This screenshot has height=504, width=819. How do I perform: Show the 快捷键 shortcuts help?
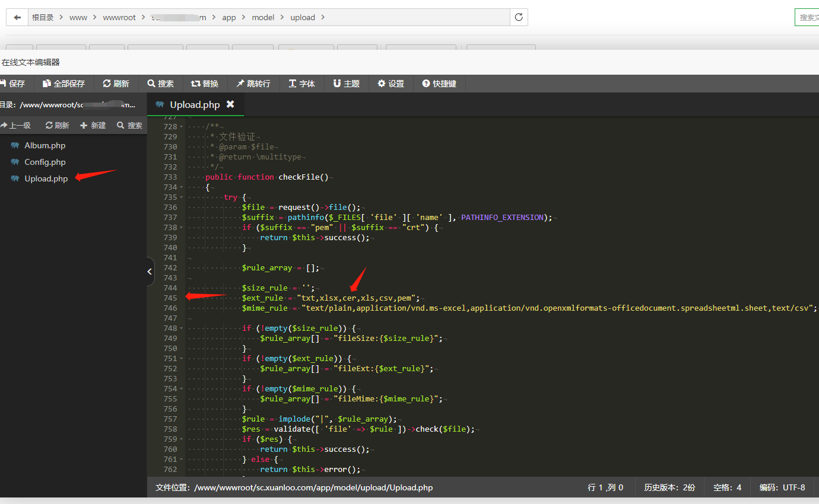pos(439,84)
